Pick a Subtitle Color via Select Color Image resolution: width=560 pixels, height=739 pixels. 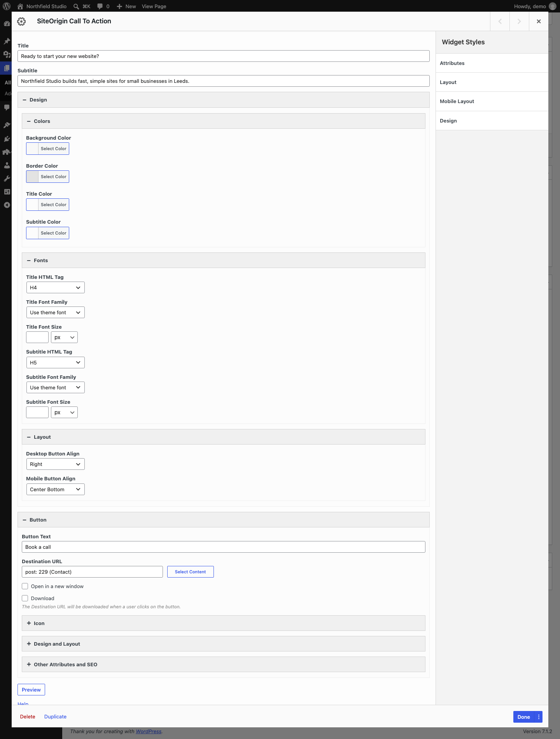[47, 233]
